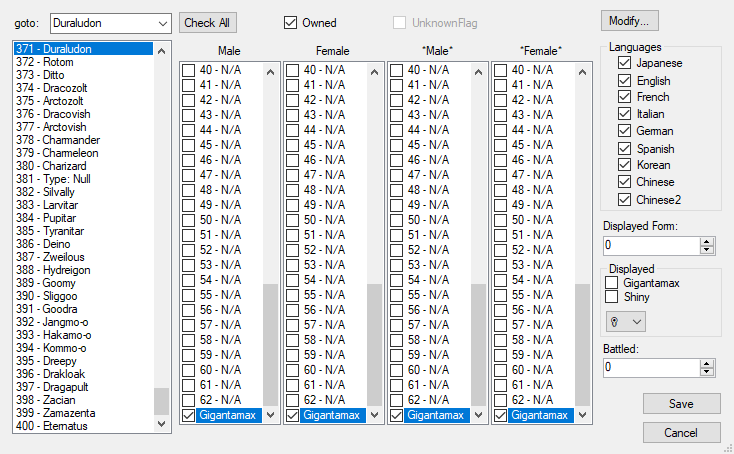Decrease the Displayed Form value
Image resolution: width=734 pixels, height=454 pixels.
(706, 249)
